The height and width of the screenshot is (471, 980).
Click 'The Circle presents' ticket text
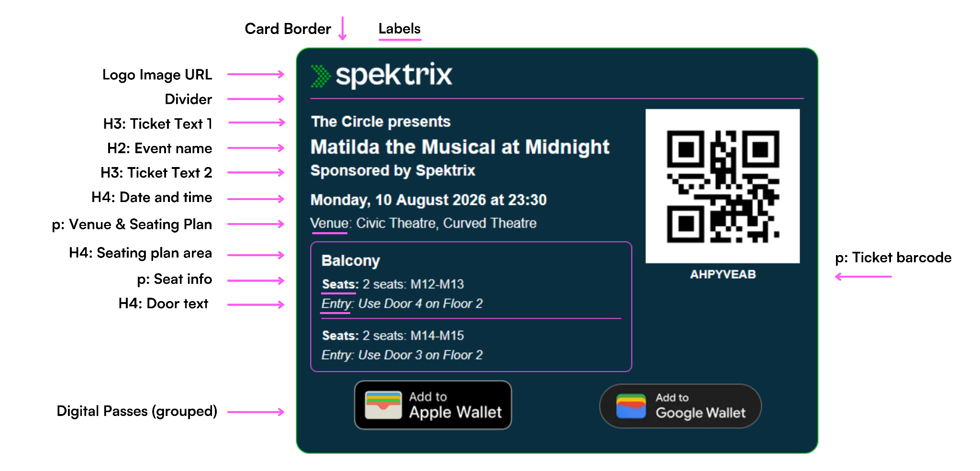(381, 122)
